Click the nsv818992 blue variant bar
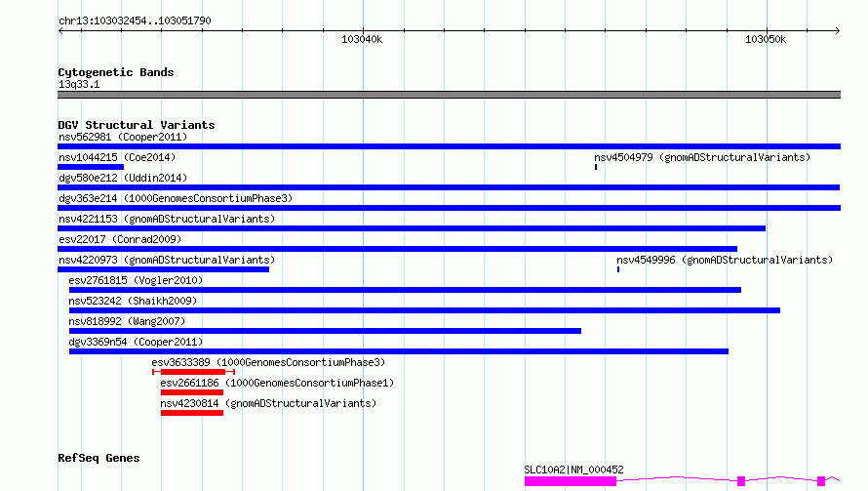 [x=325, y=331]
